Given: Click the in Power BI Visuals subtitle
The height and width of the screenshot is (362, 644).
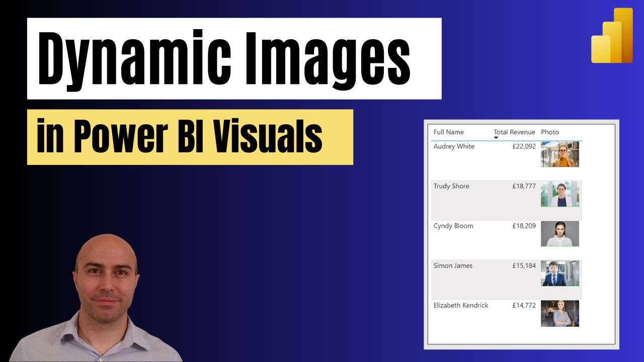Looking at the screenshot, I should 180,137.
